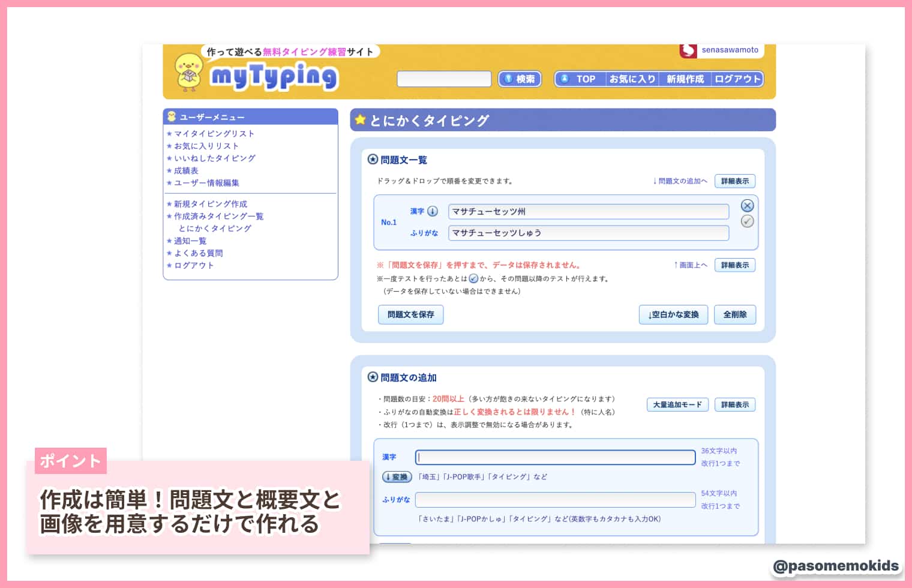The height and width of the screenshot is (588, 912).
Task: Click the down-arrow icon beside 漢字 label
Action: tap(433, 211)
